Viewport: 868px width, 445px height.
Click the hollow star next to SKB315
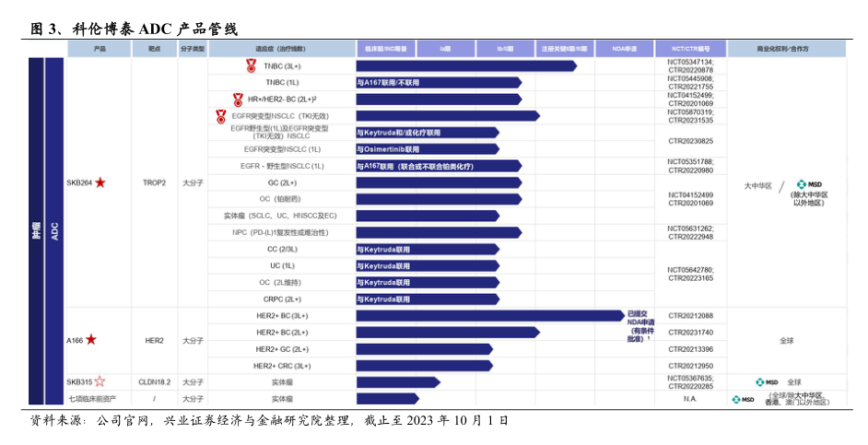tap(100, 381)
